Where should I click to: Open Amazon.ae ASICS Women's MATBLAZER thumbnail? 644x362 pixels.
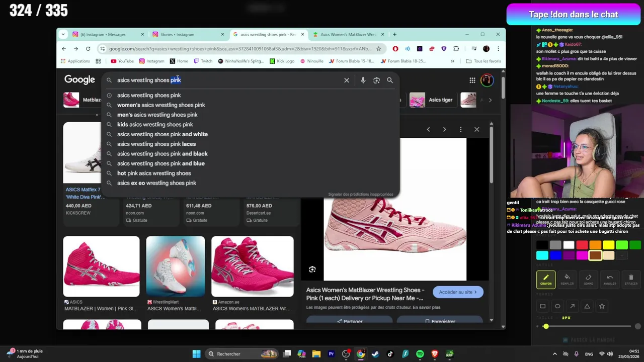(253, 266)
